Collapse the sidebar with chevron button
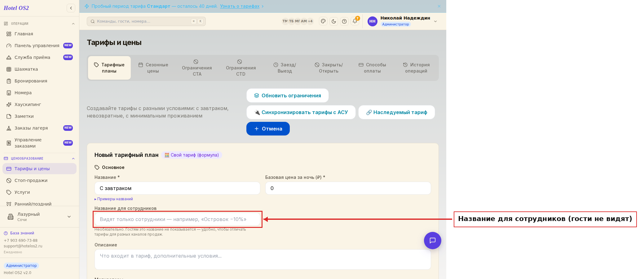The width and height of the screenshot is (644, 279). pyautogui.click(x=71, y=8)
